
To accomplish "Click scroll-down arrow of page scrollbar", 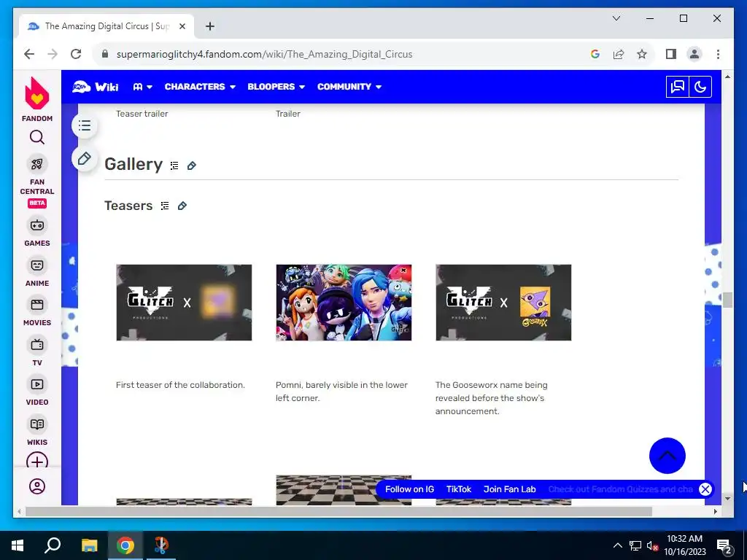I will click(727, 499).
